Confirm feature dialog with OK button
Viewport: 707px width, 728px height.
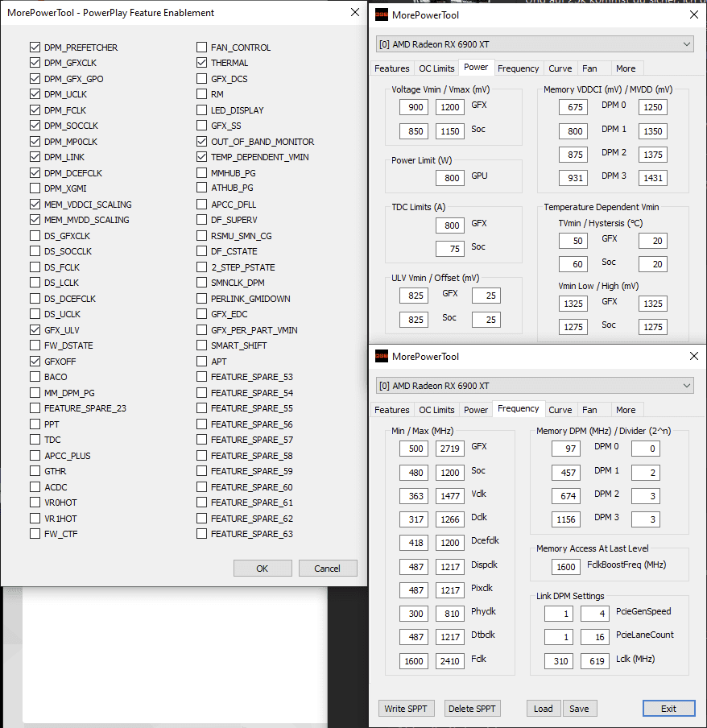(x=263, y=568)
